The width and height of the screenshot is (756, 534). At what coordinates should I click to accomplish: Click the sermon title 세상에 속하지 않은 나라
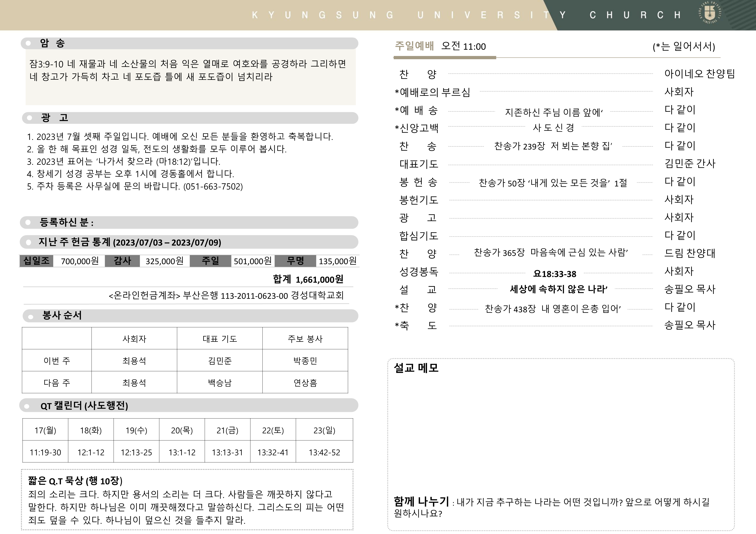point(558,289)
